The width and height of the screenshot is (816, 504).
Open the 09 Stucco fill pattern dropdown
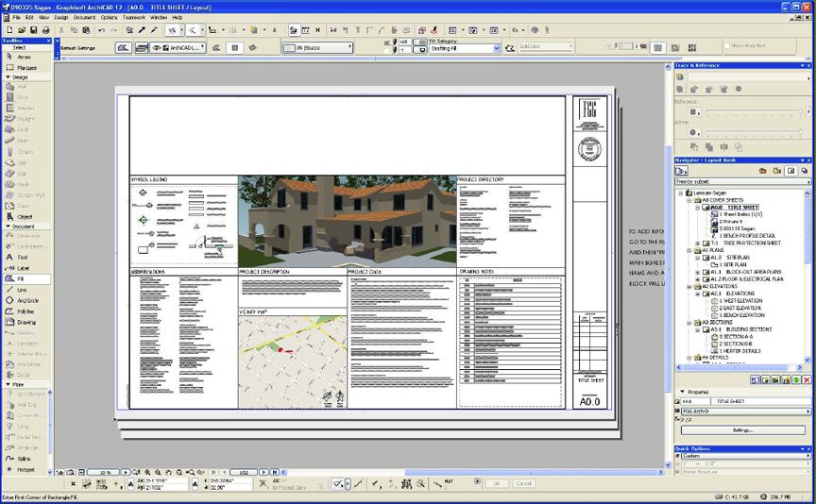pos(317,48)
